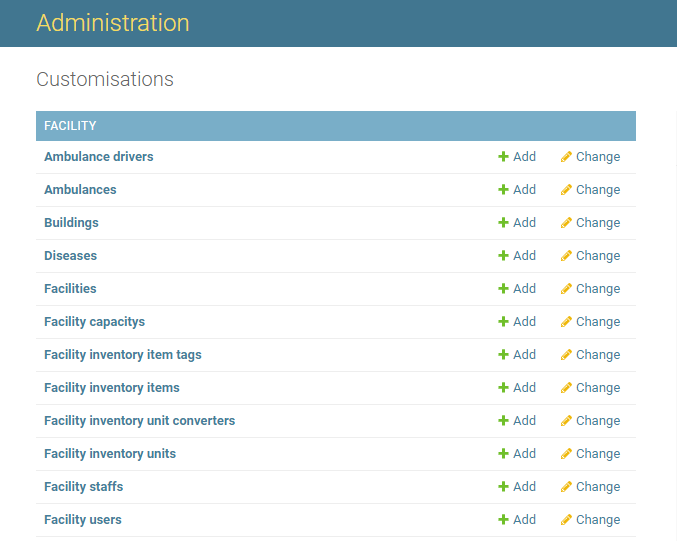Click the pencil icon for Diseases
The image size is (677, 541).
pos(566,256)
